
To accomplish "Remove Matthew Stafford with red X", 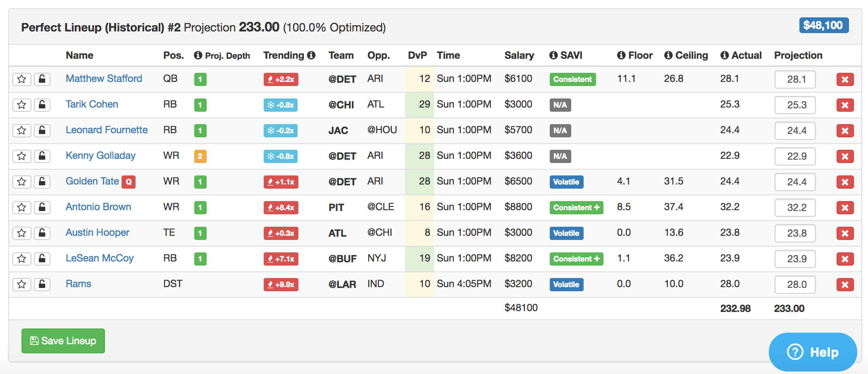I will (x=845, y=79).
